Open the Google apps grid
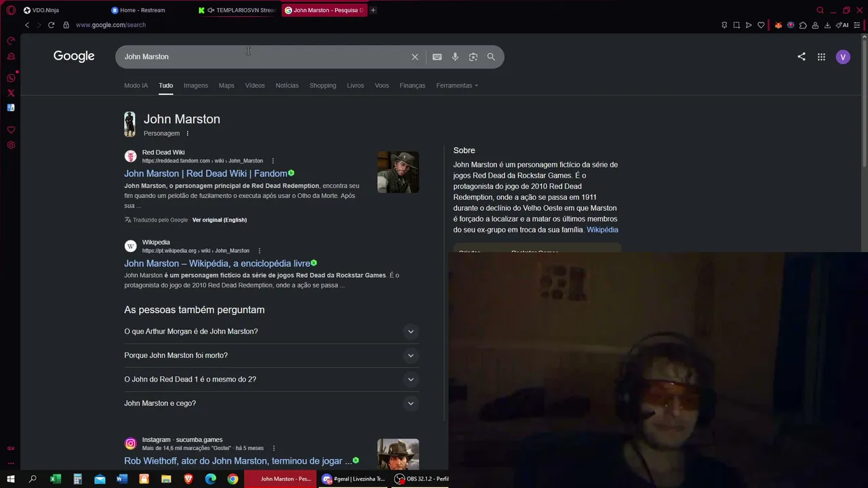The width and height of the screenshot is (868, 488). tap(821, 57)
